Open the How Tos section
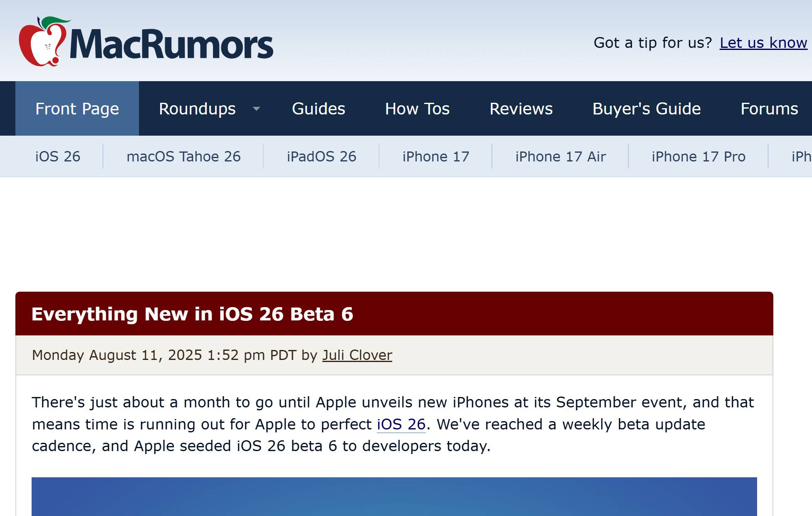The height and width of the screenshot is (516, 812). point(417,109)
